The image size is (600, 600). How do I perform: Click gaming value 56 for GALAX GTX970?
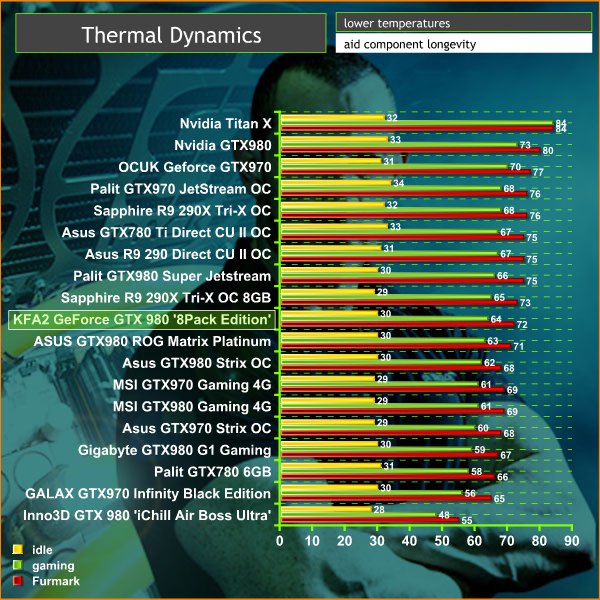coord(470,494)
